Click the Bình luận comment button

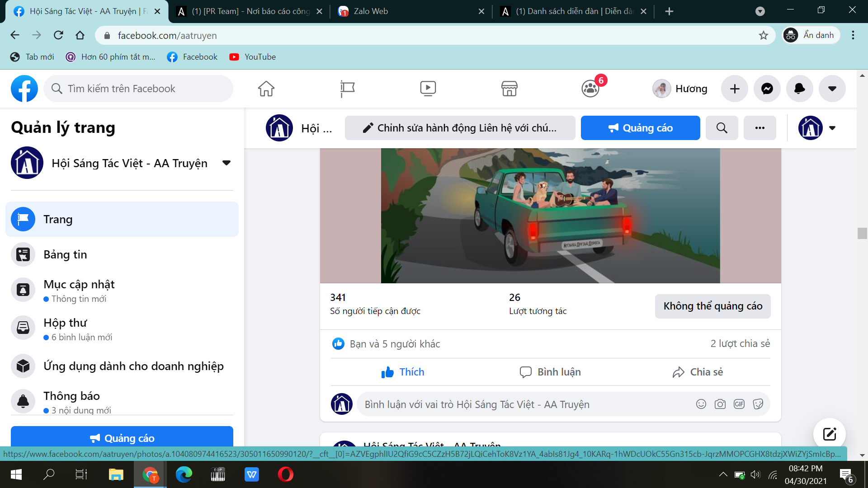pos(550,372)
